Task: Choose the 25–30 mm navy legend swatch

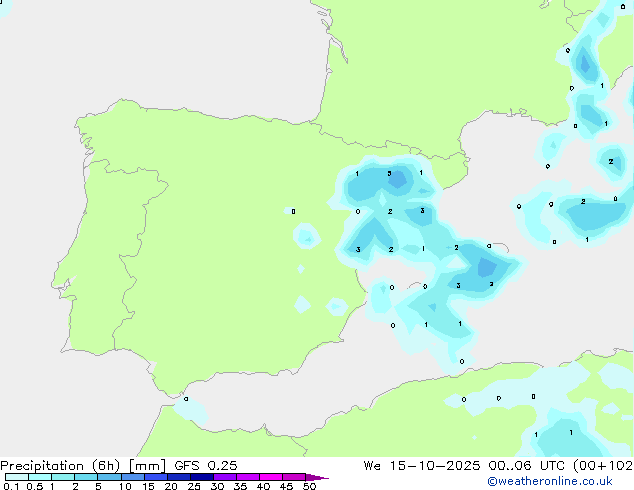Action: (202, 477)
